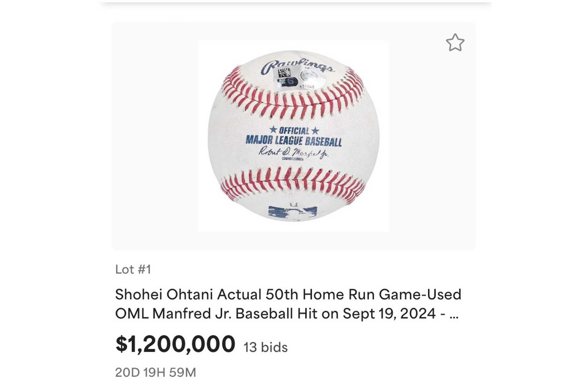Click the 431048 hologram serial number
This screenshot has height=392, width=588.
307,87
